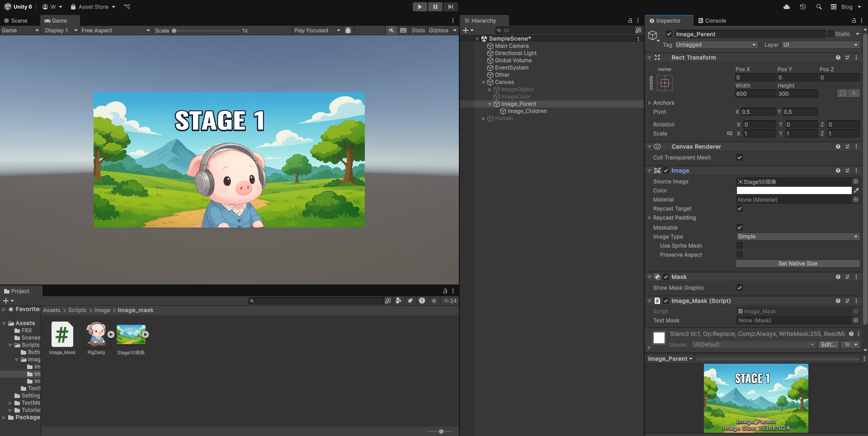The height and width of the screenshot is (436, 868).
Task: Click the Stats button in Game view
Action: pyautogui.click(x=418, y=30)
